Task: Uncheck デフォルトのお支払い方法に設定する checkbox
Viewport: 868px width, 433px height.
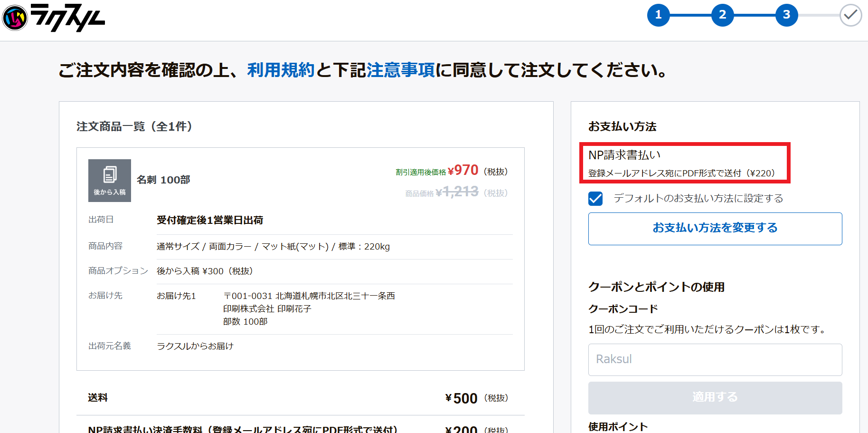Action: tap(595, 199)
